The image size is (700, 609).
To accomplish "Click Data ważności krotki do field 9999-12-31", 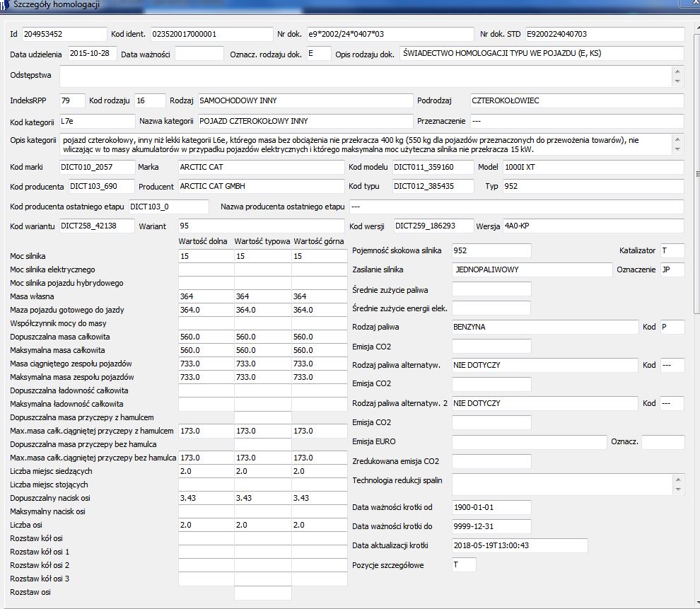I will [x=491, y=526].
